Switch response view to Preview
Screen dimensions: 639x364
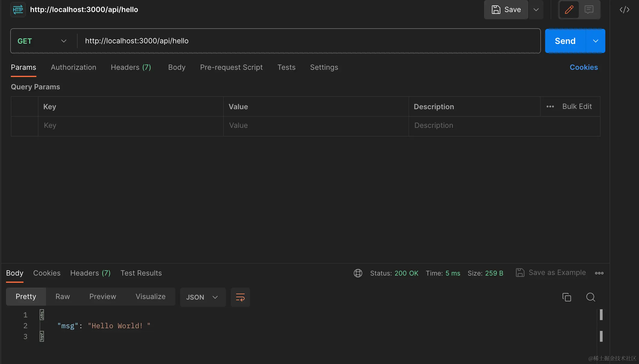[103, 297]
